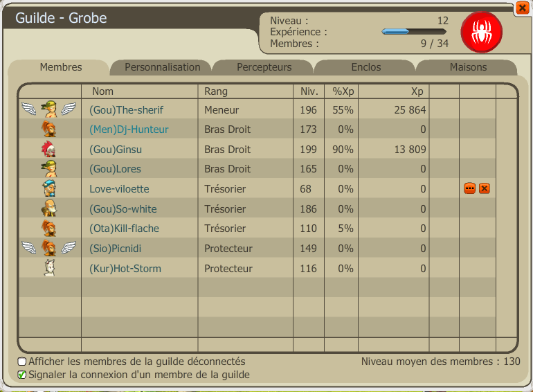Click The-sherif's character avatar icon
The height and width of the screenshot is (392, 533).
coord(48,109)
